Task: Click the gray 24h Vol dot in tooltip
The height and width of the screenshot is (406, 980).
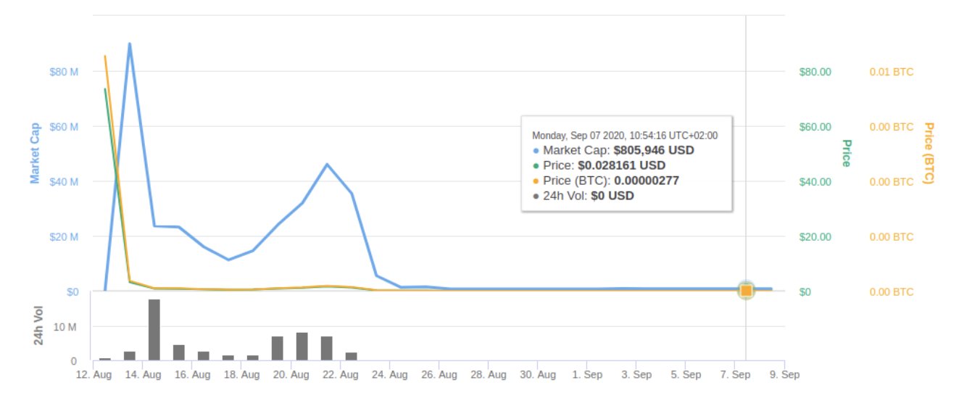Action: pos(536,196)
